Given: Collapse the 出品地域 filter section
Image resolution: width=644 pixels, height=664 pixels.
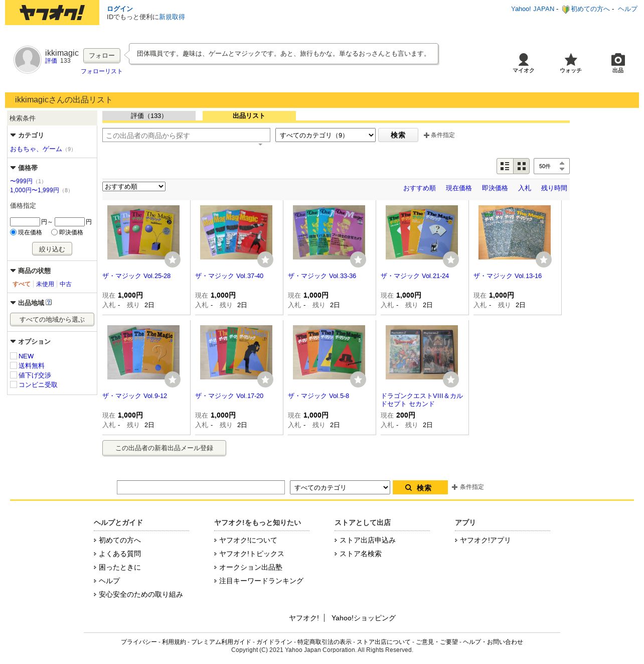Looking at the screenshot, I should pos(13,303).
